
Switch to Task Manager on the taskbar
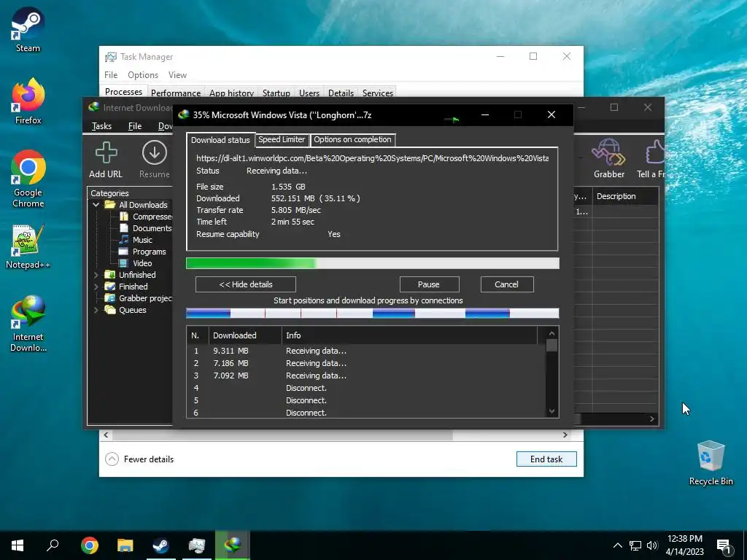[x=197, y=545]
